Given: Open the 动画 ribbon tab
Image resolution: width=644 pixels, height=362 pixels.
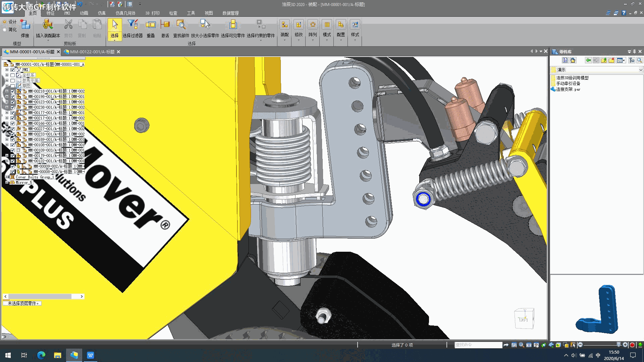Looking at the screenshot, I should (84, 13).
